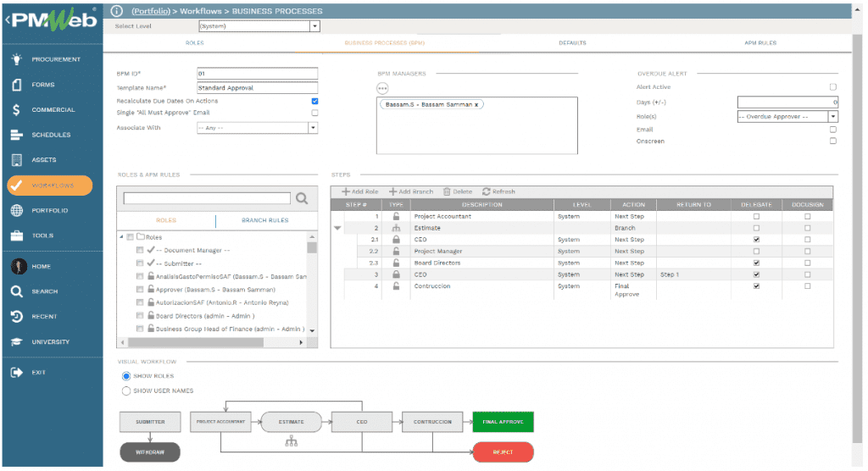Select the Show User Names radio button
This screenshot has height=471, width=868.
click(x=126, y=391)
